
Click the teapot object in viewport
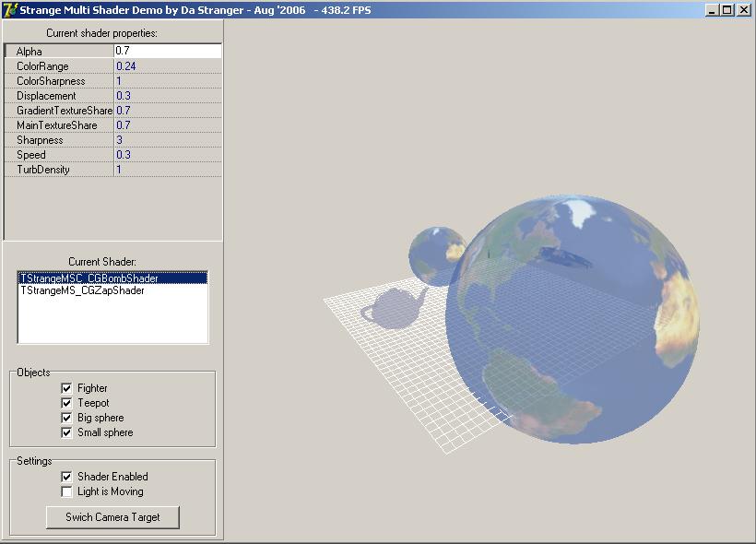pos(393,309)
